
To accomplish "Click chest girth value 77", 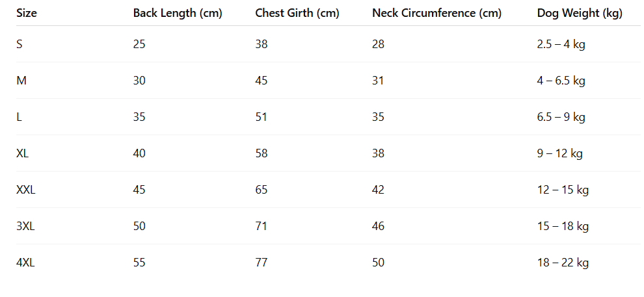I will (x=262, y=263).
